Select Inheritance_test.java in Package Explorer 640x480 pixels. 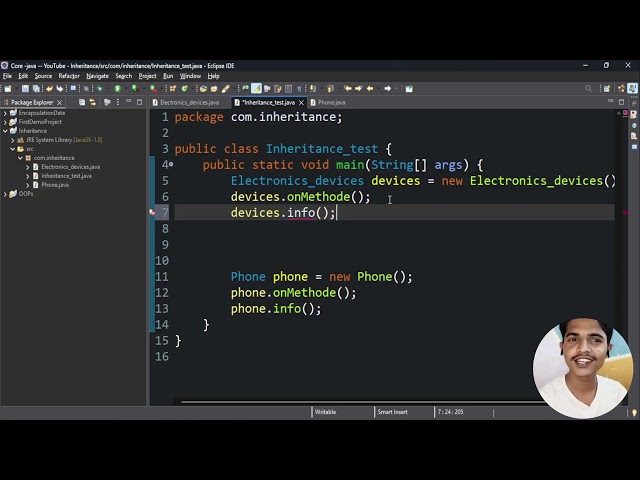tap(66, 176)
